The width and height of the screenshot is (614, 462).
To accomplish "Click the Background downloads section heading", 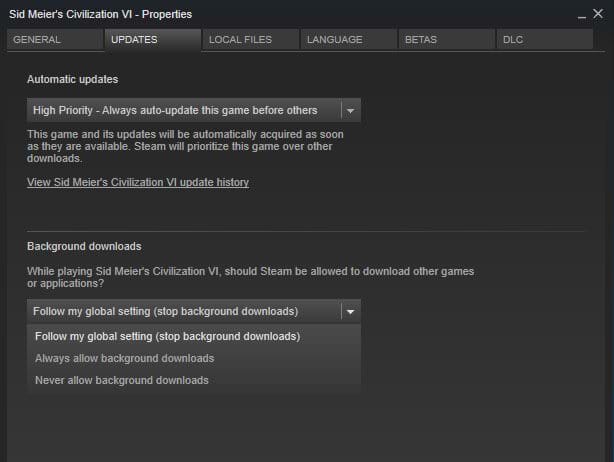I will coord(84,246).
